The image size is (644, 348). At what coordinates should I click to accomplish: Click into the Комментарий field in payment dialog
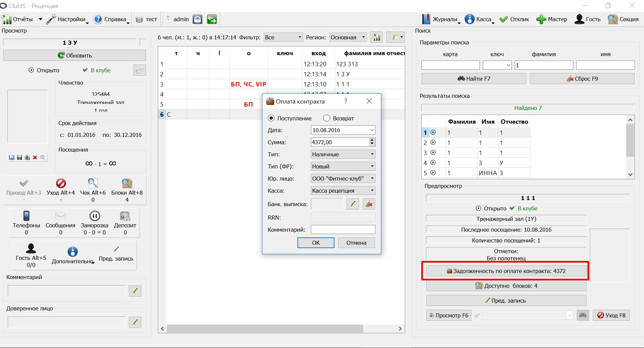tap(343, 230)
